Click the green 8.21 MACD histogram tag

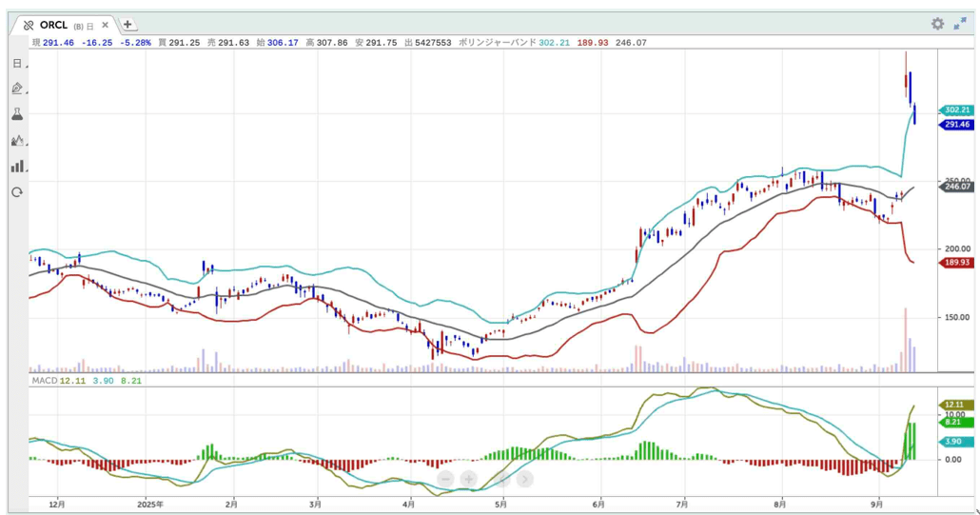[953, 422]
